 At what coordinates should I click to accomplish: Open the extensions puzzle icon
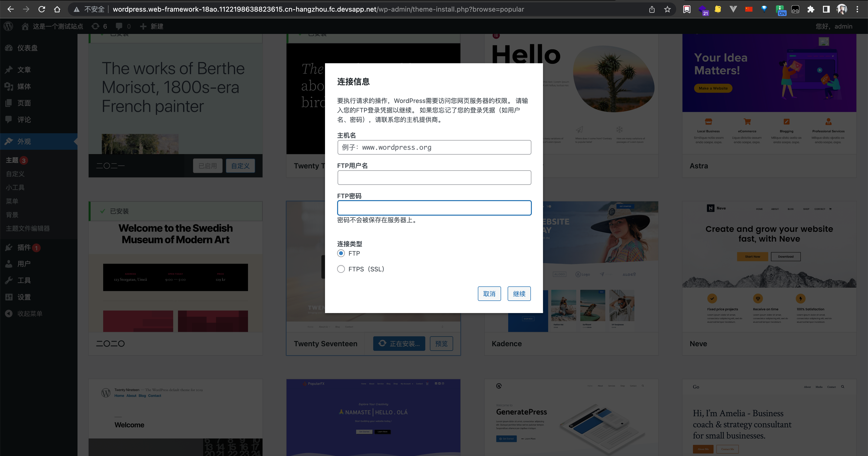point(811,9)
